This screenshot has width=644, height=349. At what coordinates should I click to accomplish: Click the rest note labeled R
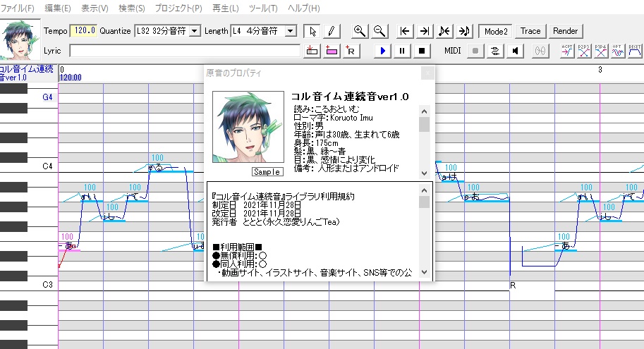(x=513, y=286)
